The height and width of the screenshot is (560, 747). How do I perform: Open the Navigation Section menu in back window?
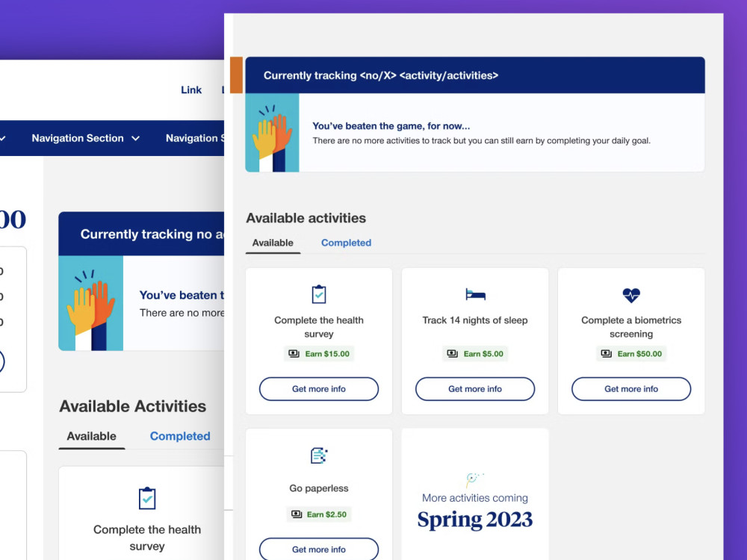pos(85,138)
